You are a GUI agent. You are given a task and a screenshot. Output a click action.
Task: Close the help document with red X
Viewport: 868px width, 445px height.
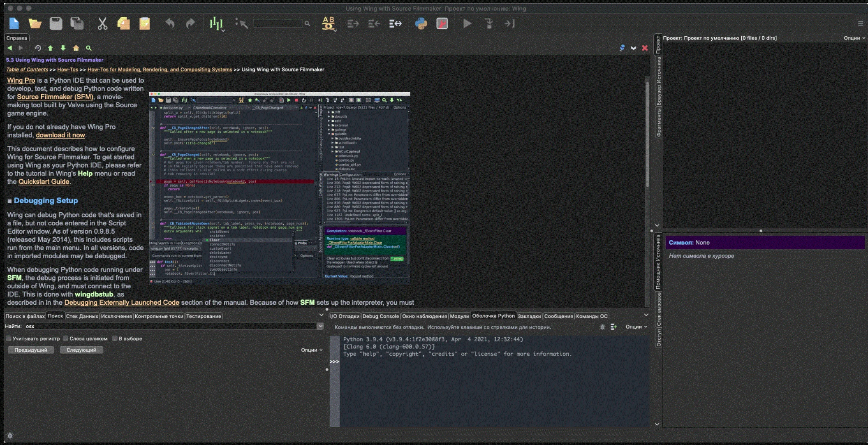coord(645,48)
